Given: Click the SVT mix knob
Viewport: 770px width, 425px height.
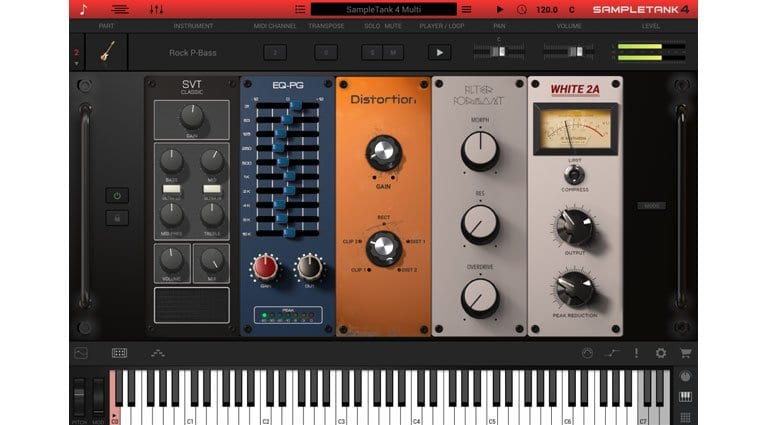Looking at the screenshot, I should (212, 260).
